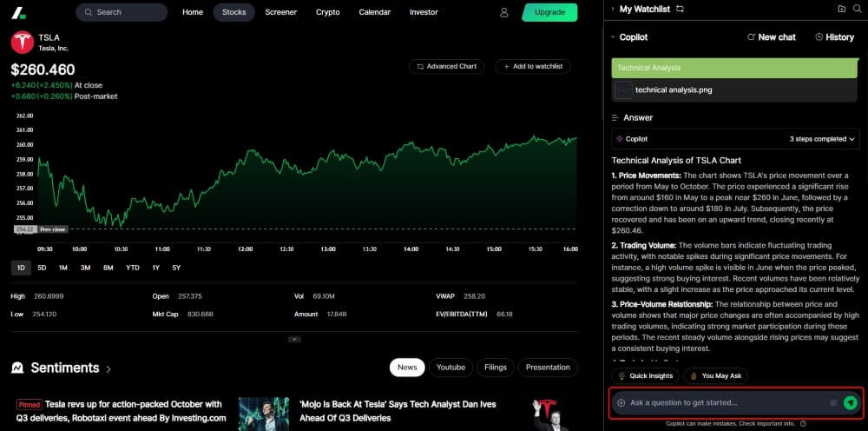Collapse the Copilot panel chevron
The height and width of the screenshot is (431, 868).
point(613,37)
